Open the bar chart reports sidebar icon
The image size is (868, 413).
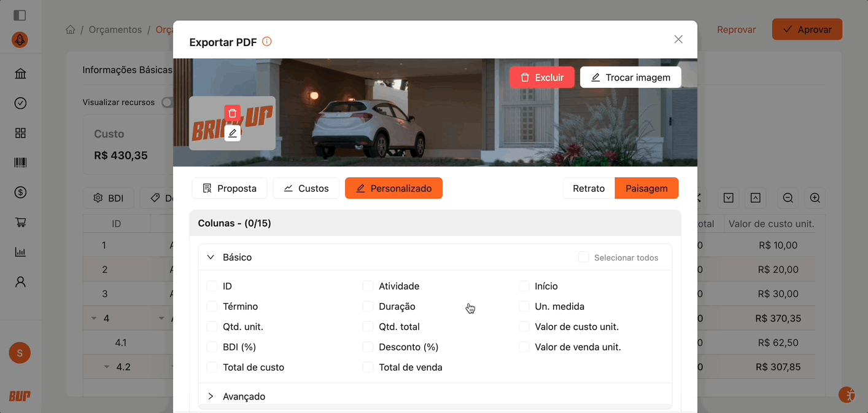[20, 252]
